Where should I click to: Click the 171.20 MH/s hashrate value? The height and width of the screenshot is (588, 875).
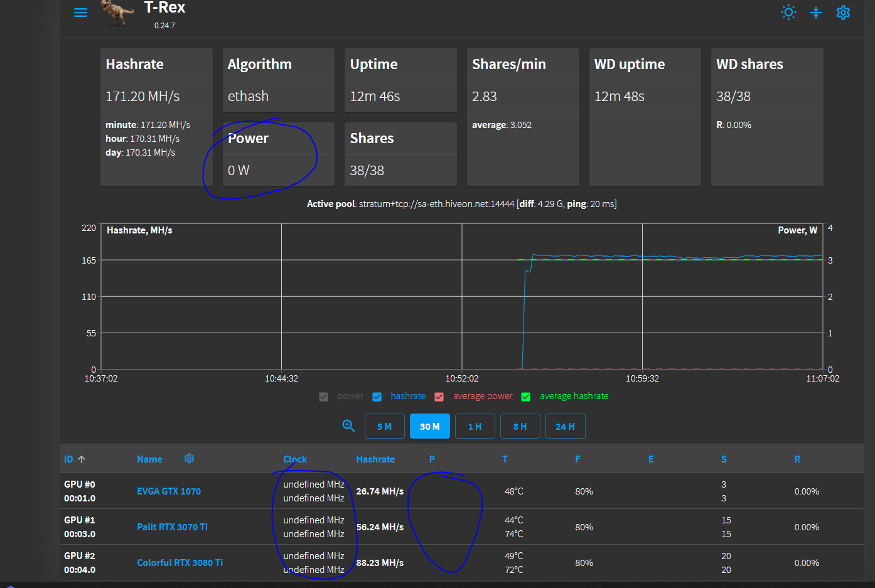pyautogui.click(x=142, y=96)
